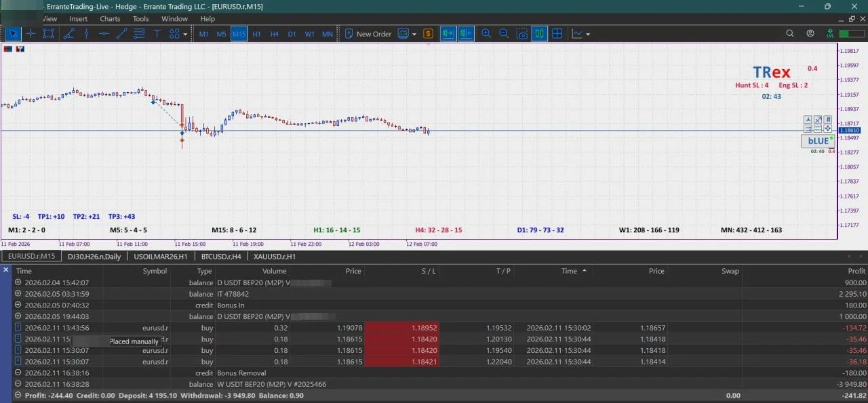The width and height of the screenshot is (868, 403).
Task: Zoom in on the chart
Action: tap(486, 34)
